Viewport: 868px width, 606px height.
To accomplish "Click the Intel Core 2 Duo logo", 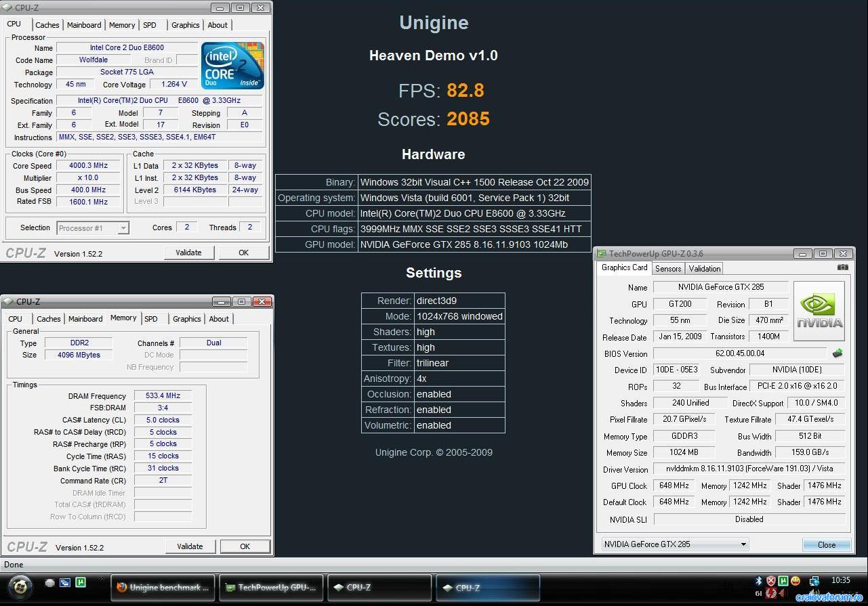I will 232,66.
